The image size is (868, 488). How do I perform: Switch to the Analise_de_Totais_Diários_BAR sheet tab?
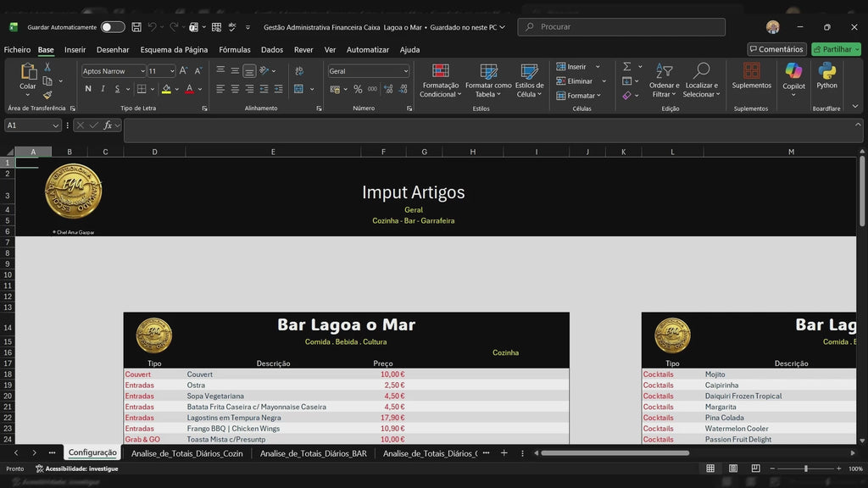[x=313, y=453]
